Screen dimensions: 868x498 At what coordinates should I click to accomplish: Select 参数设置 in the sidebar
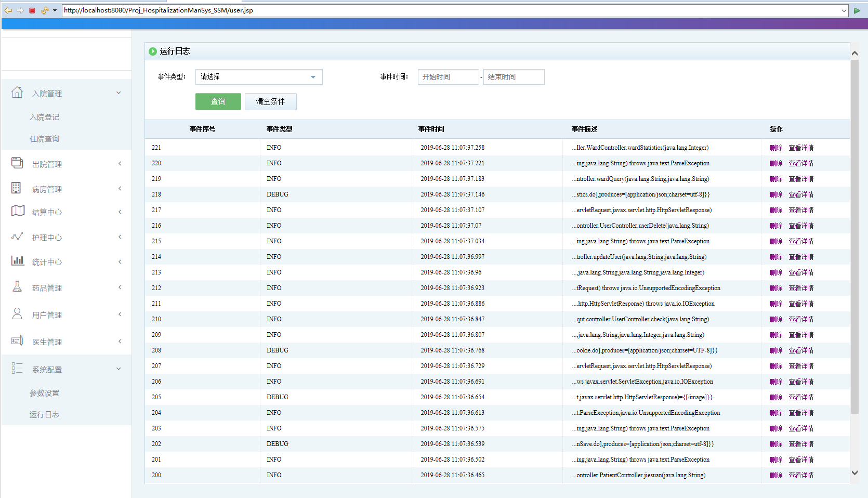click(45, 393)
